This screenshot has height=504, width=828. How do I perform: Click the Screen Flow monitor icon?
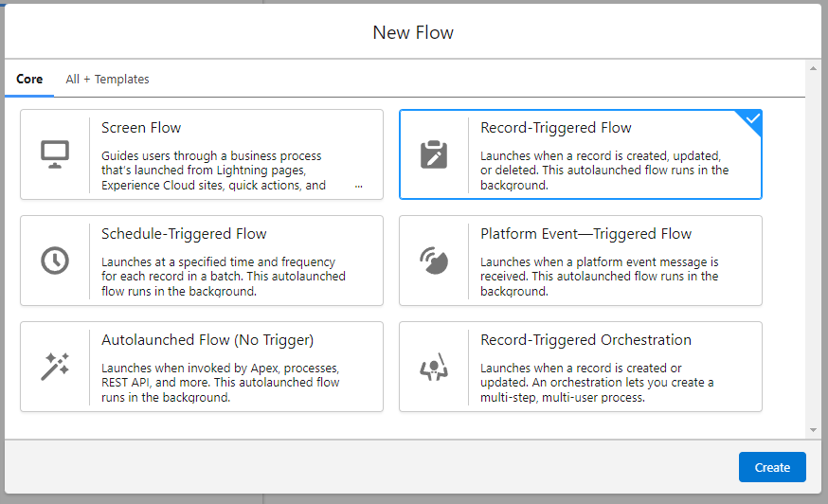coord(55,154)
